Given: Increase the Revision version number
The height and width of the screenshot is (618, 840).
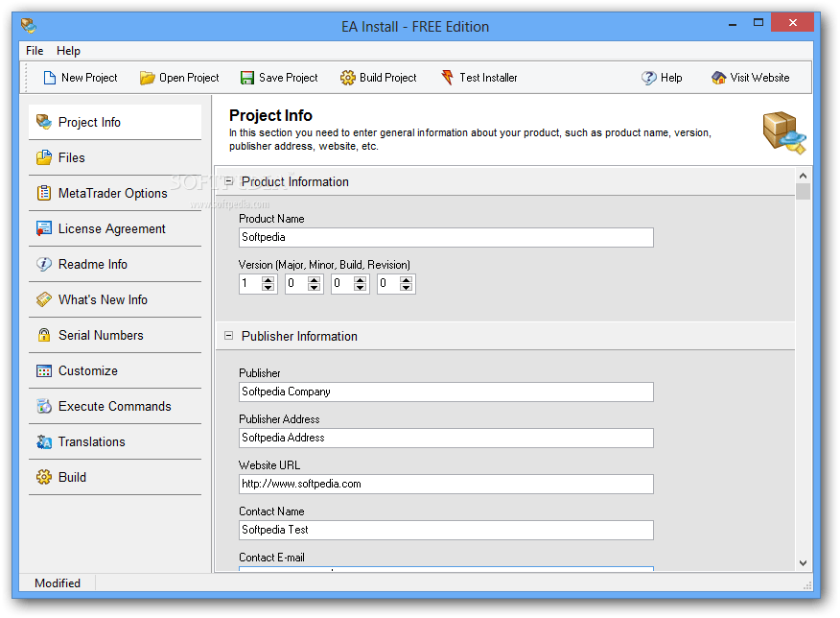Looking at the screenshot, I should 406,279.
